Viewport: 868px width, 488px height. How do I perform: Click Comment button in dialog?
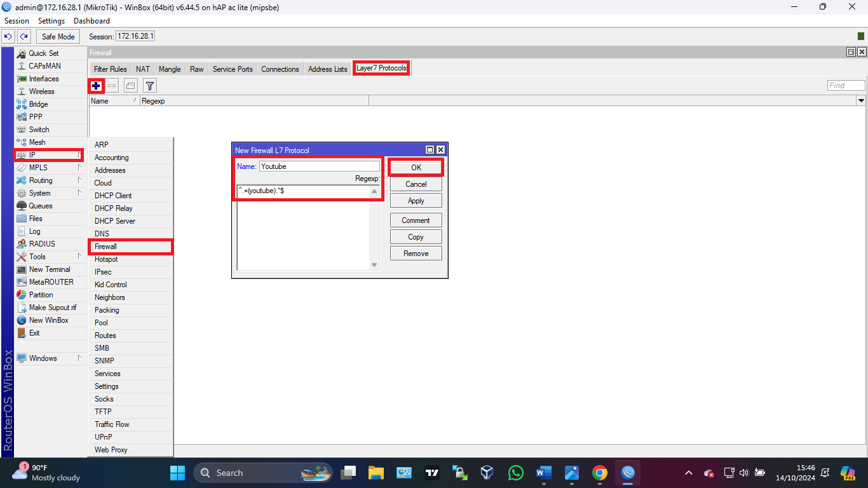tap(416, 220)
